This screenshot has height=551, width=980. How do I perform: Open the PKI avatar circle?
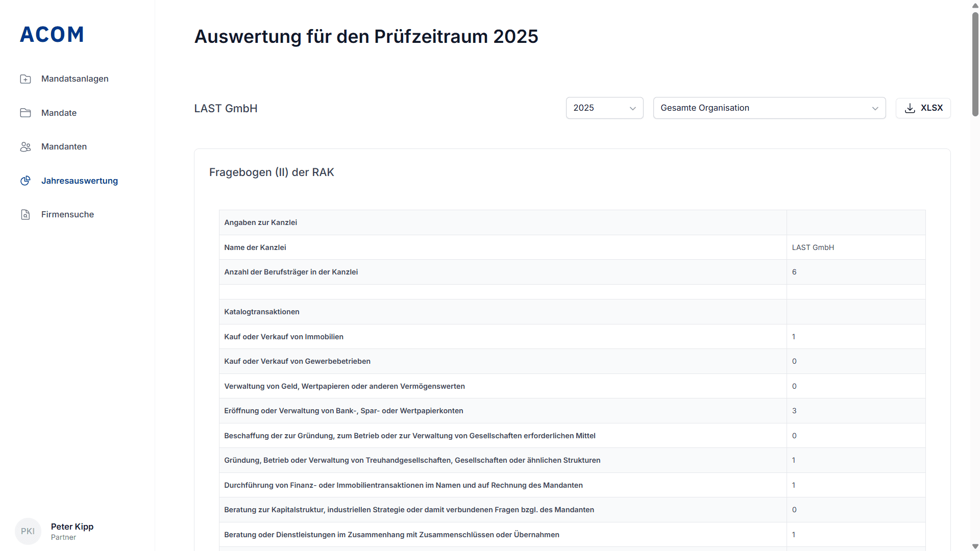28,531
